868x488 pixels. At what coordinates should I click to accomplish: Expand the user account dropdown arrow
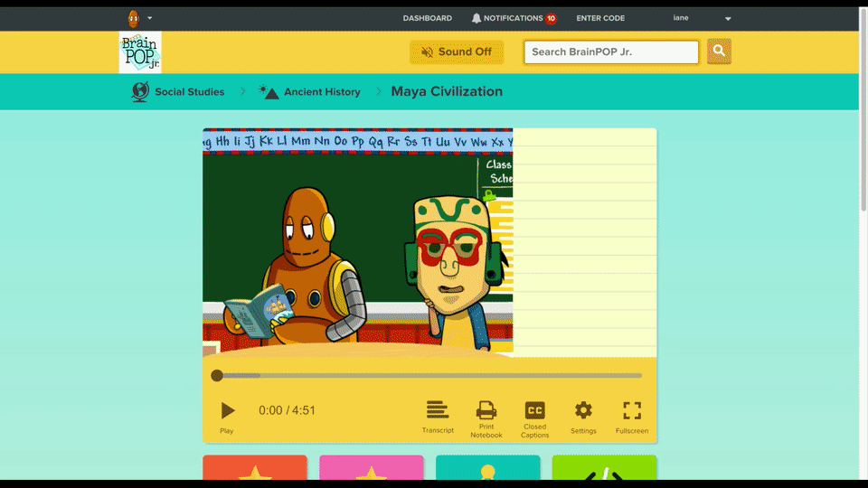[x=728, y=18]
